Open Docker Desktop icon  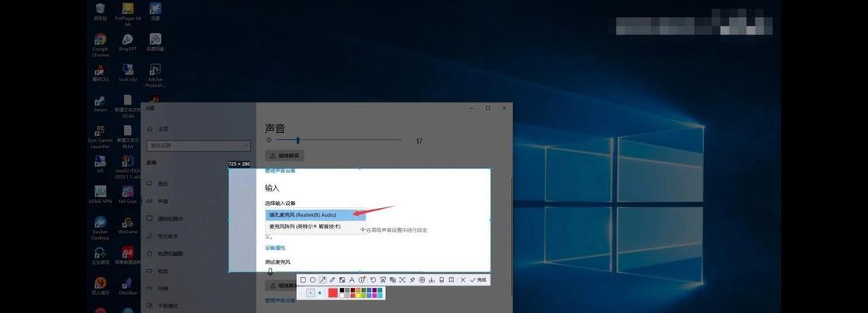point(100,228)
